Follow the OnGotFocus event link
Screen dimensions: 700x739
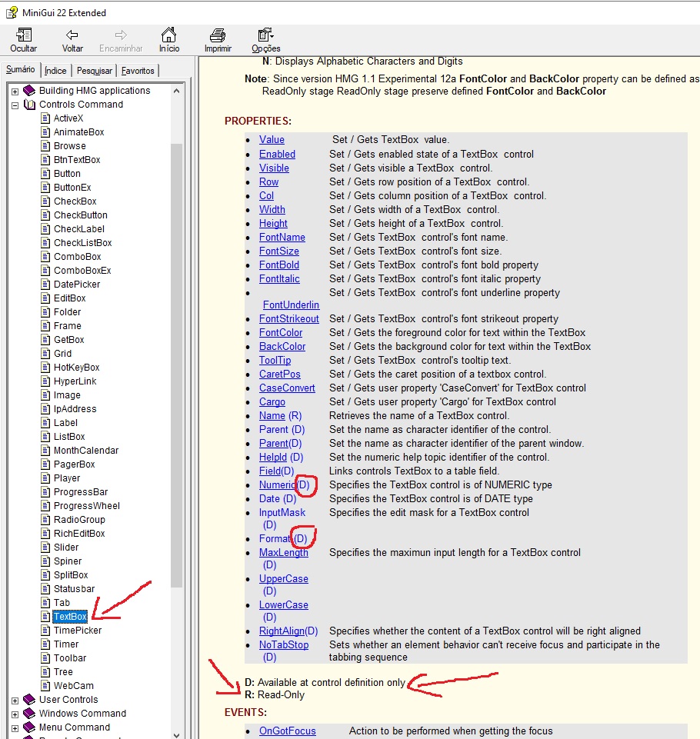(287, 731)
